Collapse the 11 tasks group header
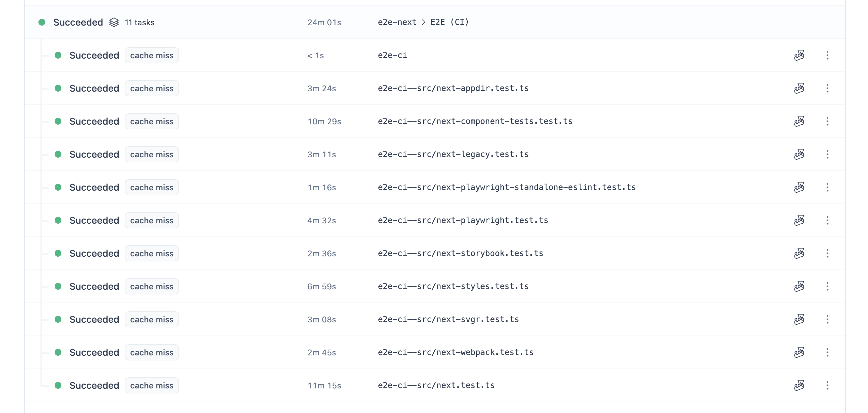Screen dimensions: 868x413 (435, 22)
